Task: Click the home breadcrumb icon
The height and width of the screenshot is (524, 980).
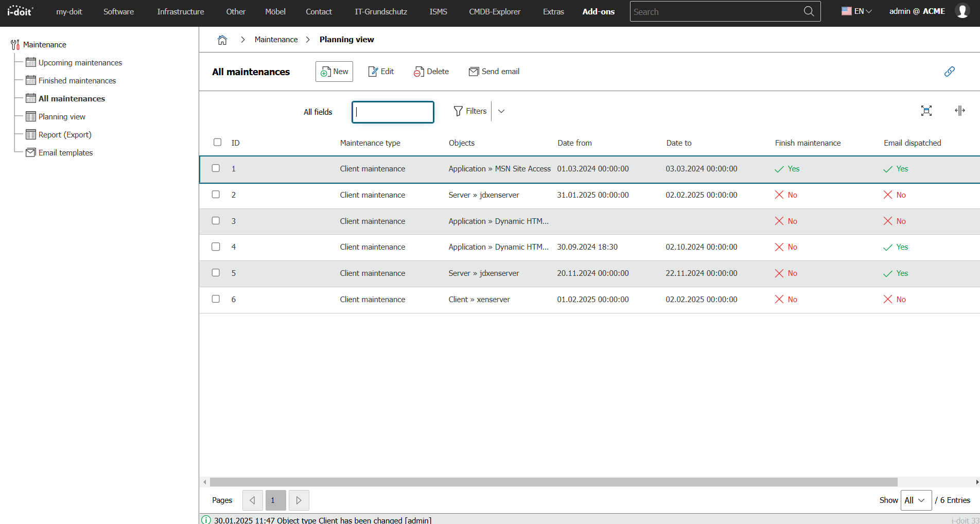Action: click(222, 40)
